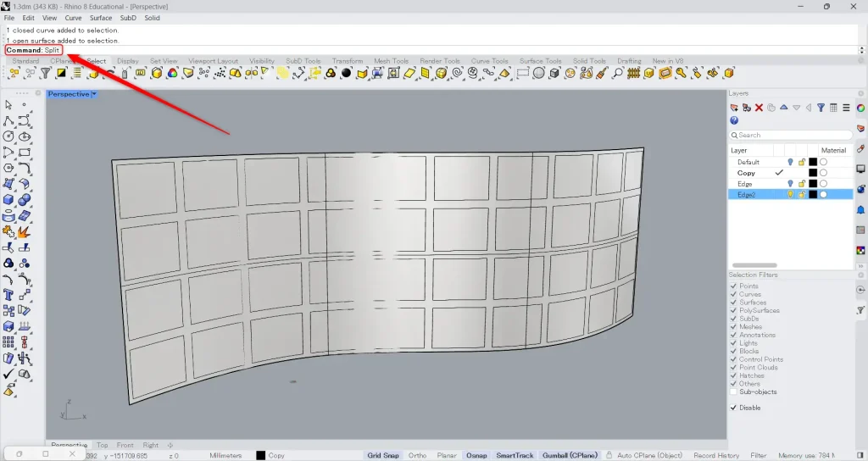Switch to the Right viewport tab

pyautogui.click(x=151, y=445)
